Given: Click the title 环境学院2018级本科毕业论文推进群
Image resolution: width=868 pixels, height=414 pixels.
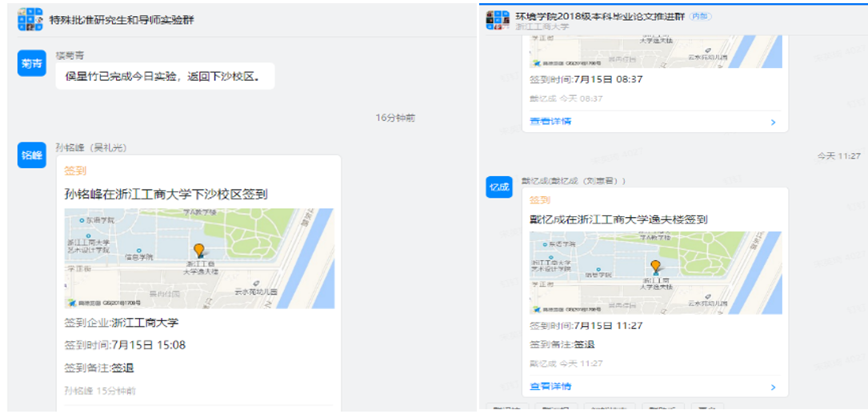Looking at the screenshot, I should point(599,16).
